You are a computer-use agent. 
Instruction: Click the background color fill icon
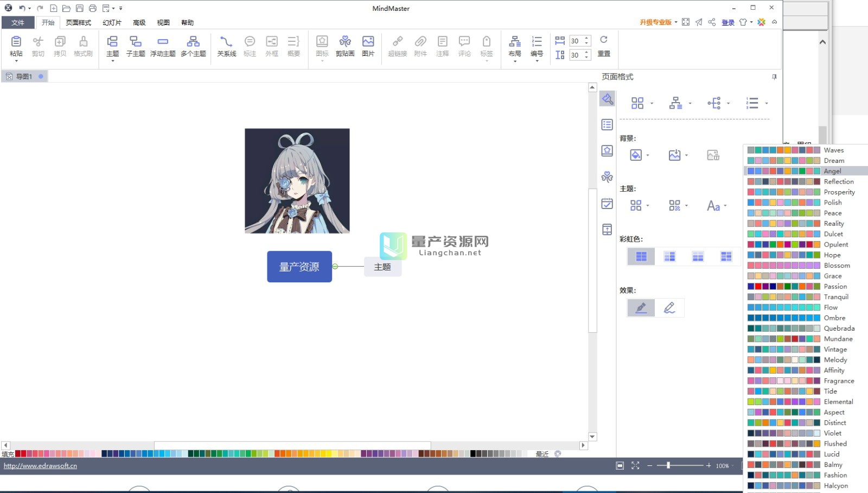636,155
